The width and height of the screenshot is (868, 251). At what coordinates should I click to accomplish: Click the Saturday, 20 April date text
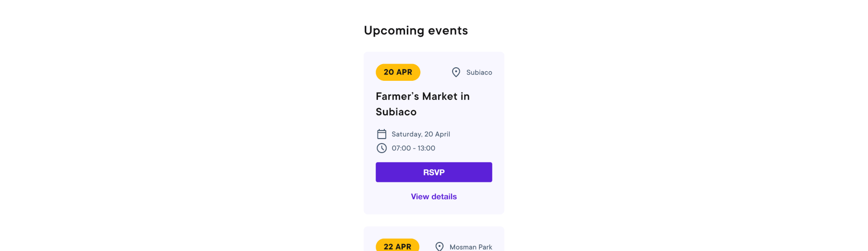click(421, 134)
